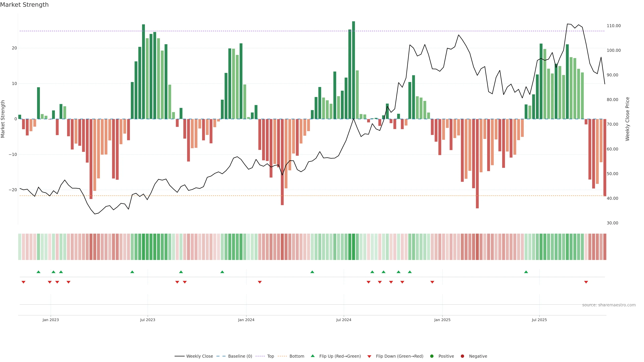Image resolution: width=644 pixels, height=362 pixels.
Task: Click Flip Up green triangle legend icon
Action: [312, 356]
